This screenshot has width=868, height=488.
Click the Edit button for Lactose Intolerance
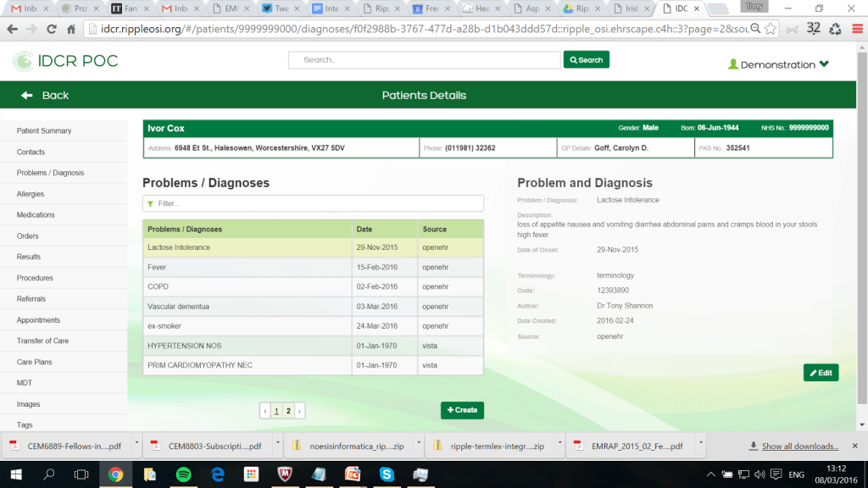(820, 372)
